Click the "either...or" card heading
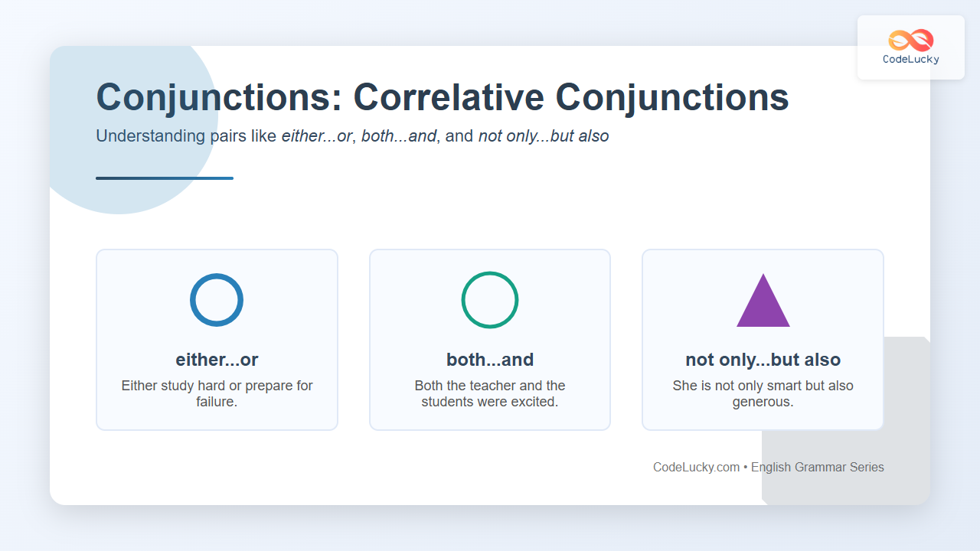The height and width of the screenshot is (551, 980). [x=217, y=360]
